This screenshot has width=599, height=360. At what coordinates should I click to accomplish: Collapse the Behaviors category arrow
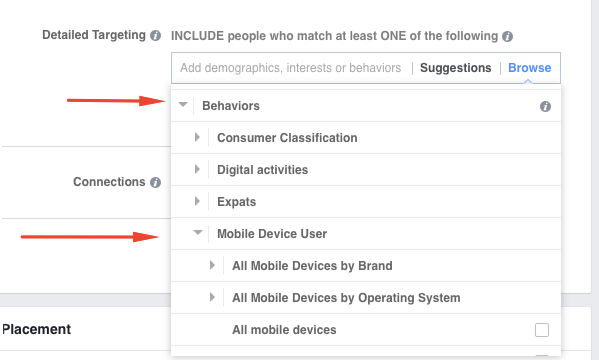183,105
